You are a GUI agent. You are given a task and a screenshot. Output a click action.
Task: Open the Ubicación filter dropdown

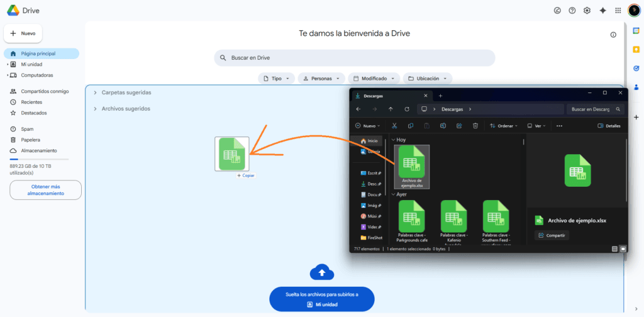point(428,79)
